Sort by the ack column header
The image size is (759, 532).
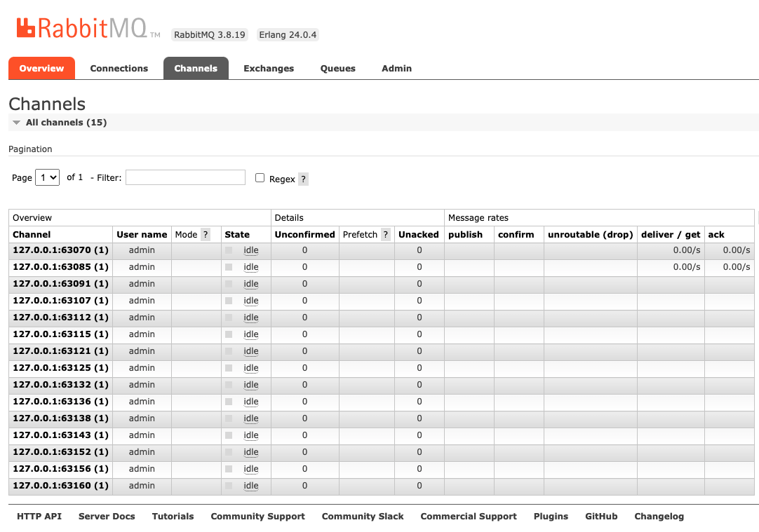pyautogui.click(x=716, y=235)
